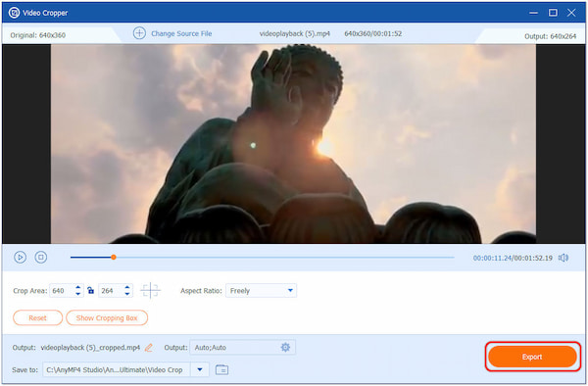Screen dimensions: 588x386
Task: Increase crop width with up arrow
Action: coord(78,287)
